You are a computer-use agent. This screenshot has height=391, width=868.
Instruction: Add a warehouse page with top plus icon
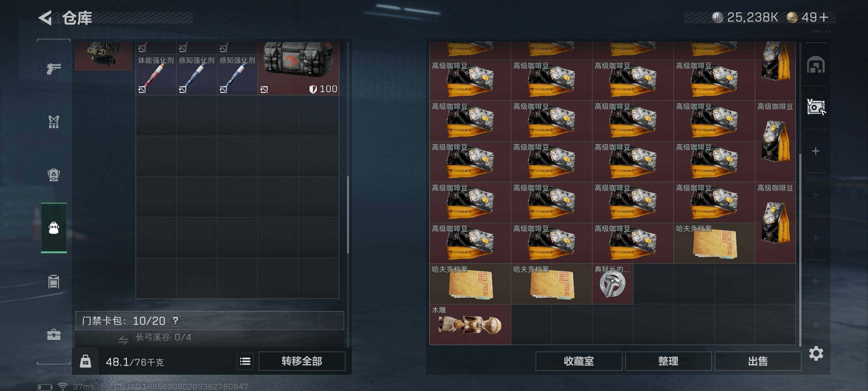[x=816, y=151]
